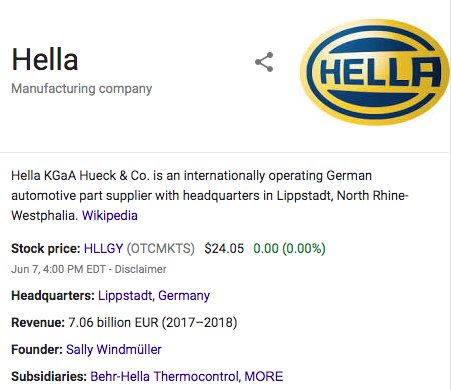The height and width of the screenshot is (390, 451).
Task: Click the Headquarters label
Action: click(x=53, y=296)
